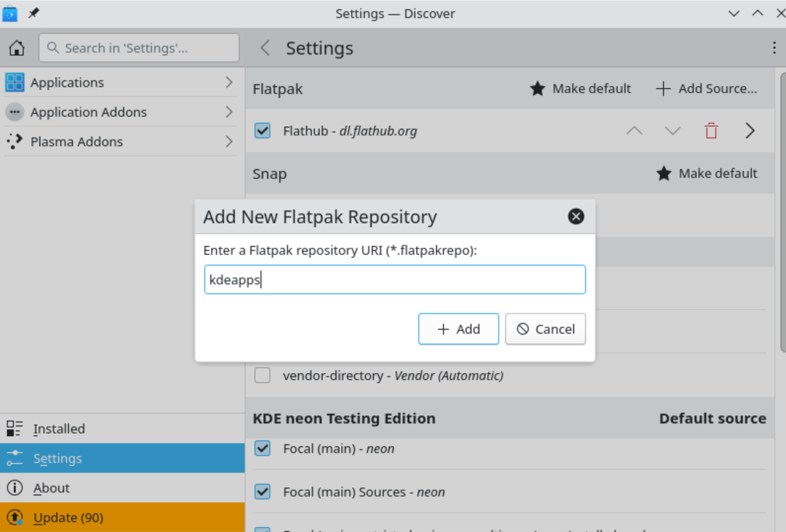Open the three-dot overflow menu
Image resolution: width=786 pixels, height=532 pixels.
774,48
